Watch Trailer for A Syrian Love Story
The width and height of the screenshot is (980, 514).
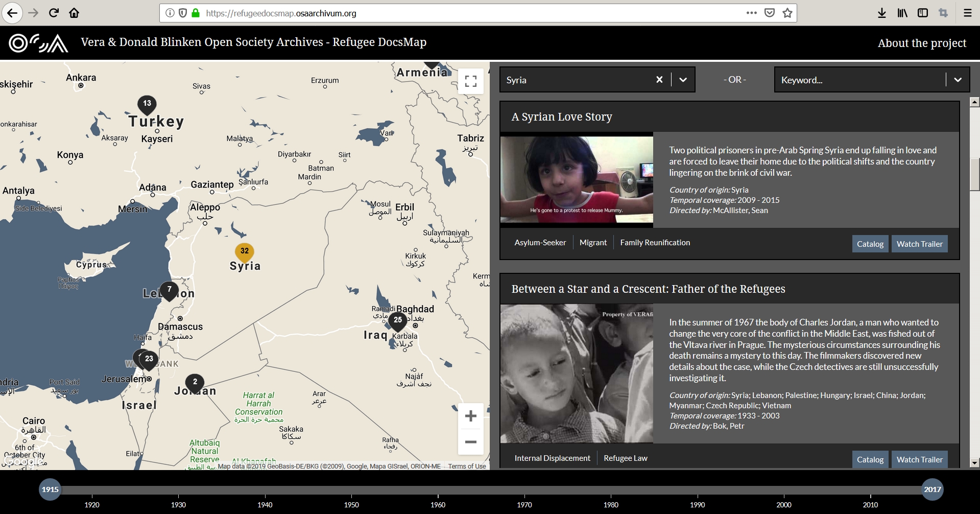919,244
